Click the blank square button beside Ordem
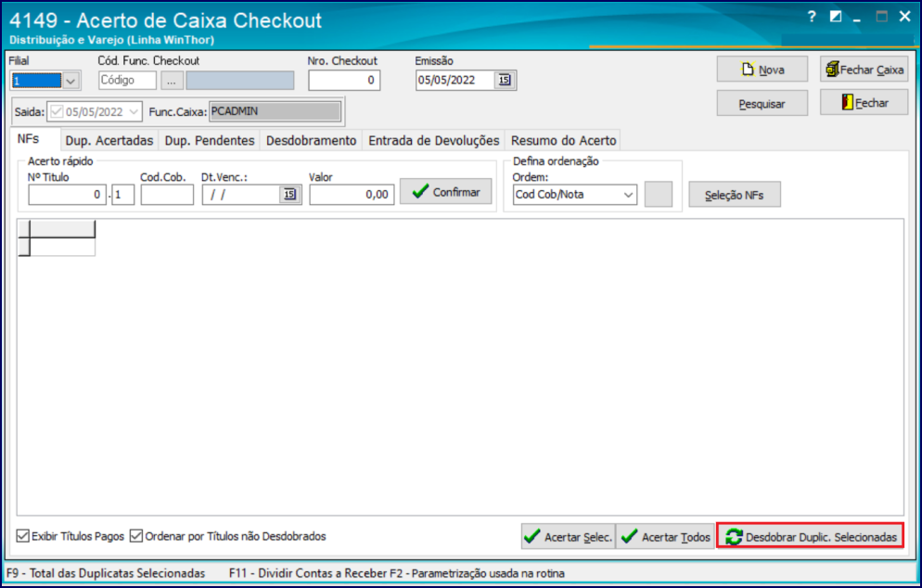Screen dimensions: 922x588 [659, 195]
